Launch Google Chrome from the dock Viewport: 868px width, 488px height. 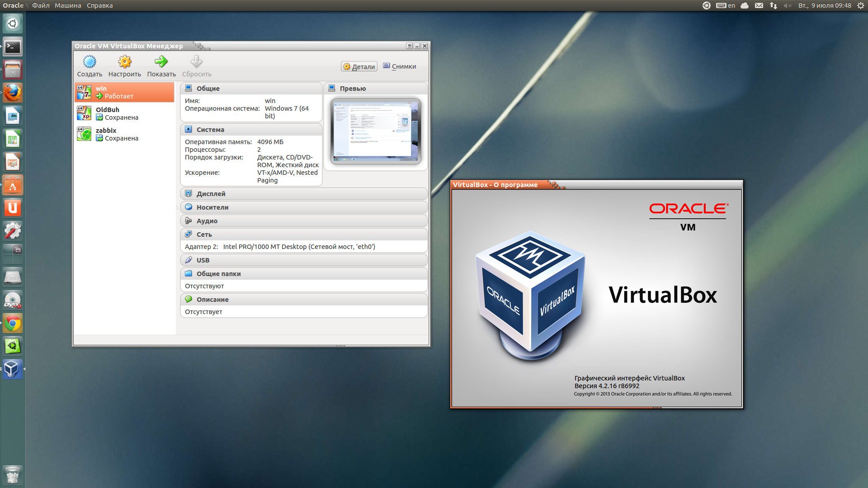[13, 323]
